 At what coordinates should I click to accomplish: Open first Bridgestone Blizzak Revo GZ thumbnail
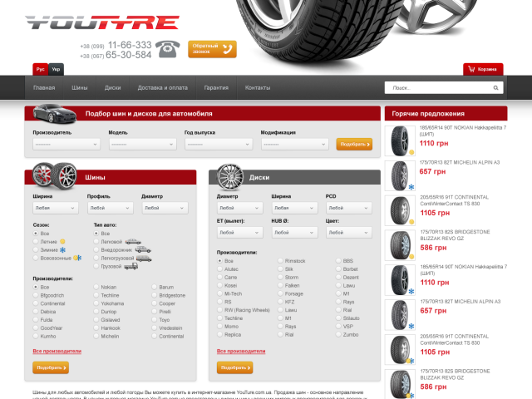[400, 245]
